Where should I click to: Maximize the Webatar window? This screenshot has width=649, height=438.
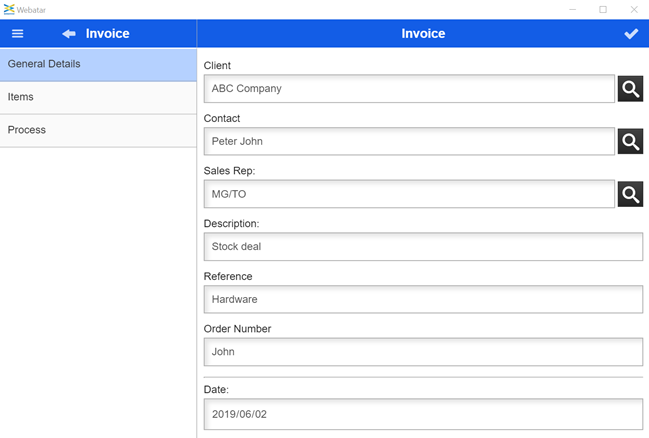pos(603,9)
